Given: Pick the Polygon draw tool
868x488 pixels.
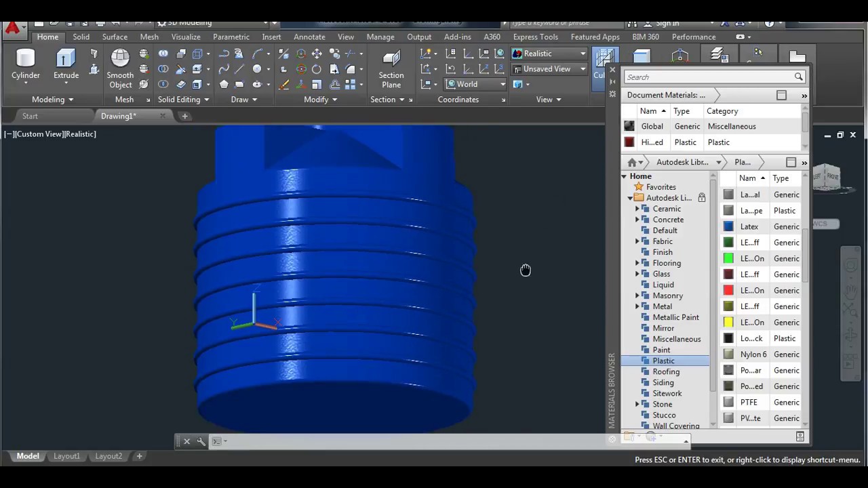Looking at the screenshot, I should (224, 85).
